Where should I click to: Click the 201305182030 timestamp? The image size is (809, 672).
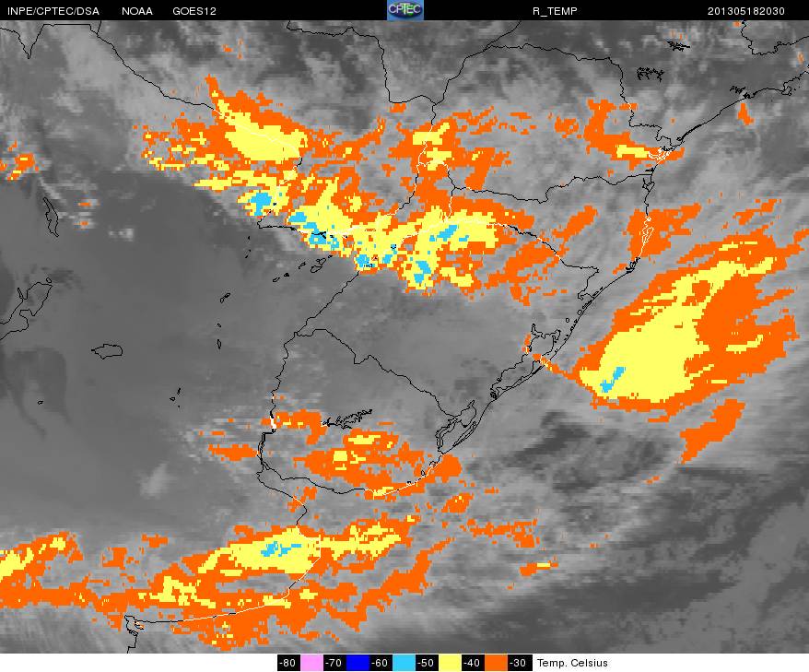pos(746,11)
